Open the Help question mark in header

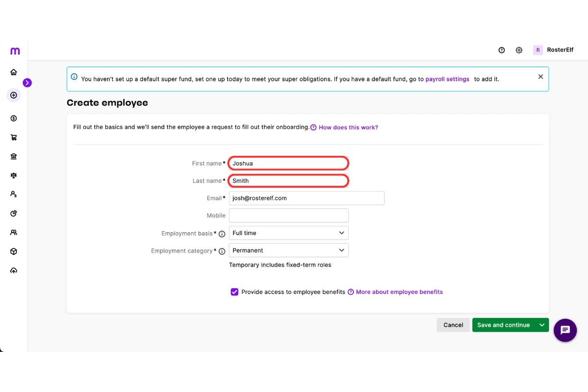click(x=501, y=50)
